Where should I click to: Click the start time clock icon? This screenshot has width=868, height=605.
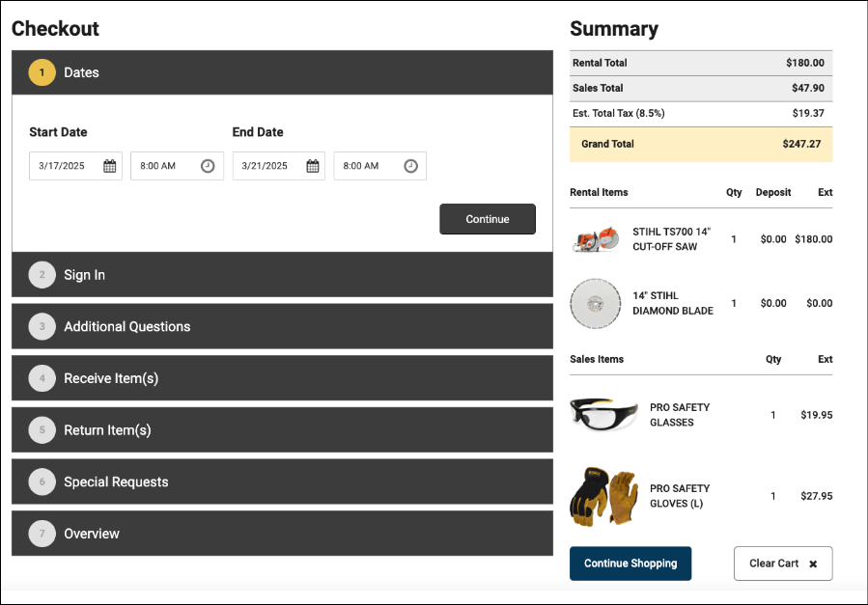point(208,166)
